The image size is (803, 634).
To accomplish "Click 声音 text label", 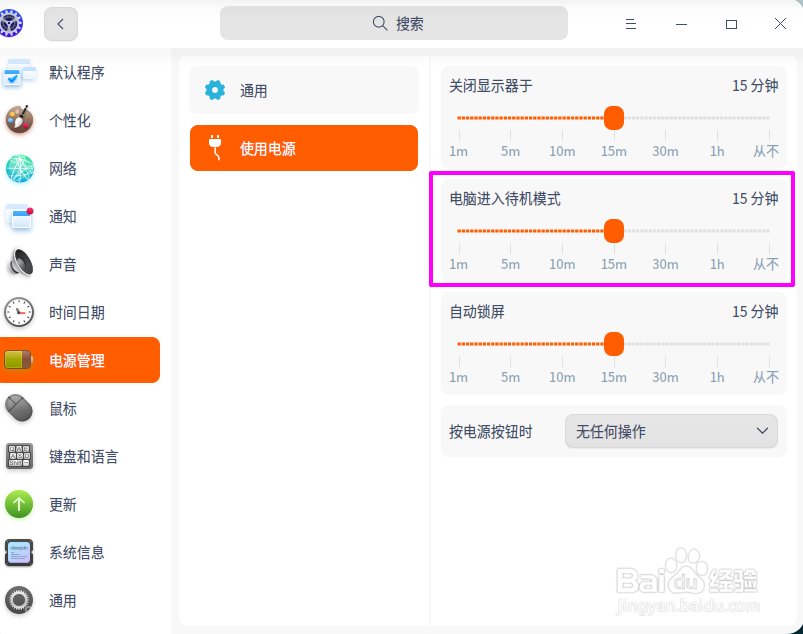I will coord(62,264).
